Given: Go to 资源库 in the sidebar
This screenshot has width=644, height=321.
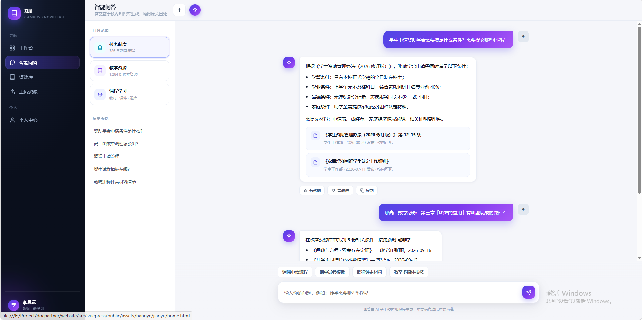Looking at the screenshot, I should [42, 77].
